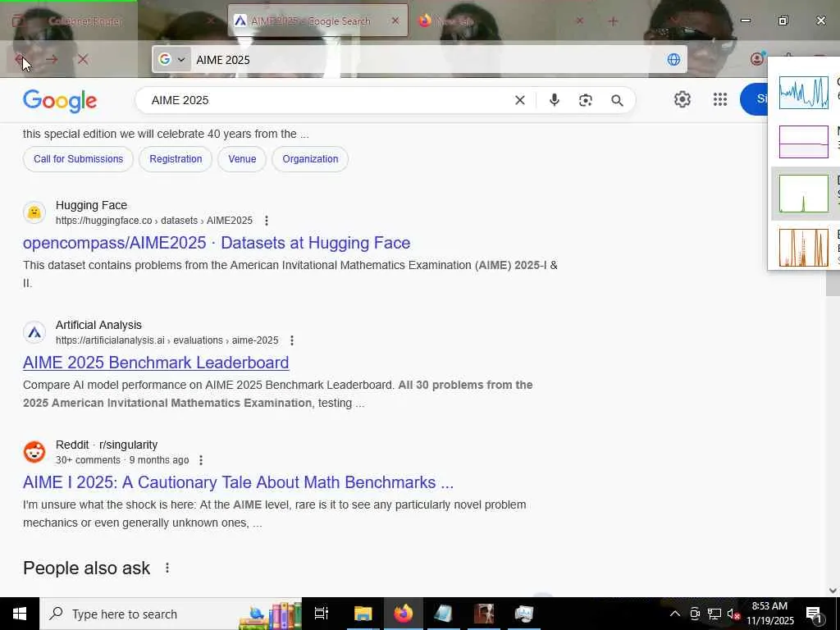
Task: Open the notifications action center
Action: tap(815, 614)
